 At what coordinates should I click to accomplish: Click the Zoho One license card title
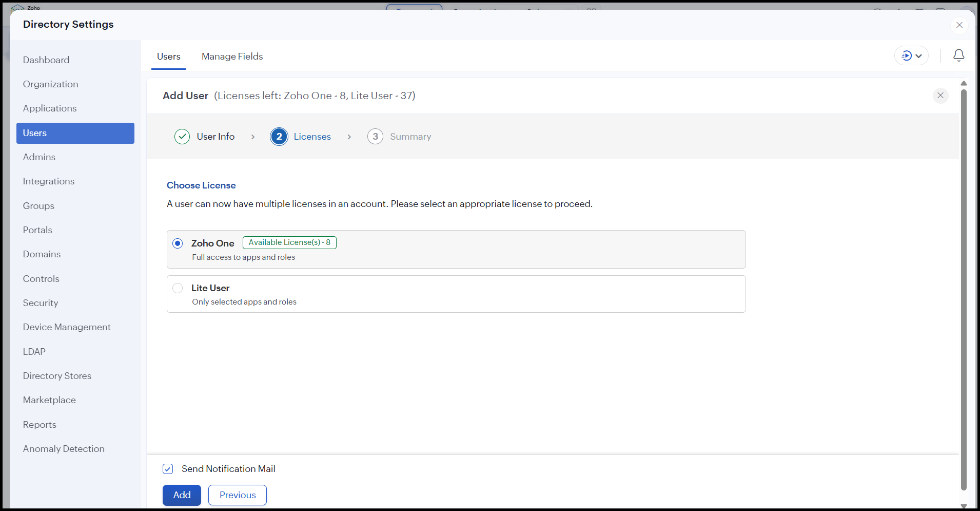point(213,243)
